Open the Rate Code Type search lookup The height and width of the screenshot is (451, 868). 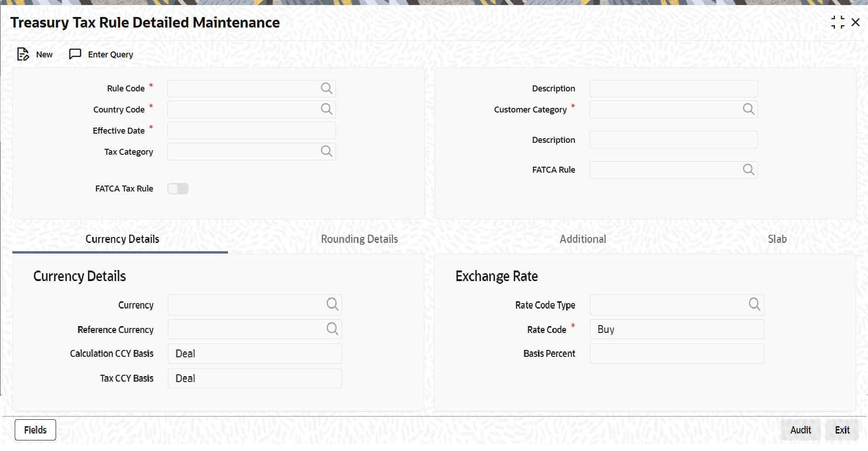click(754, 304)
